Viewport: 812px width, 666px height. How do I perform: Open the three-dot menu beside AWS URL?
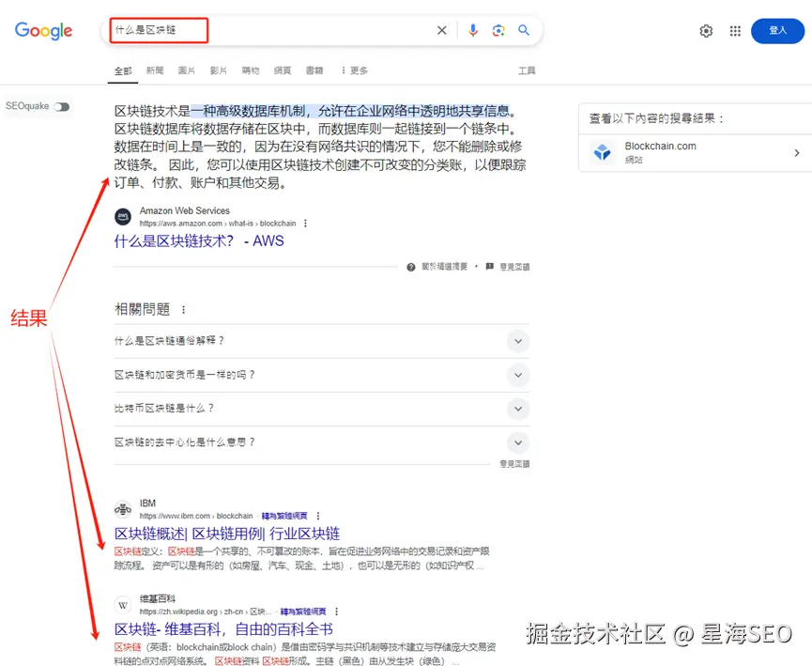click(305, 224)
